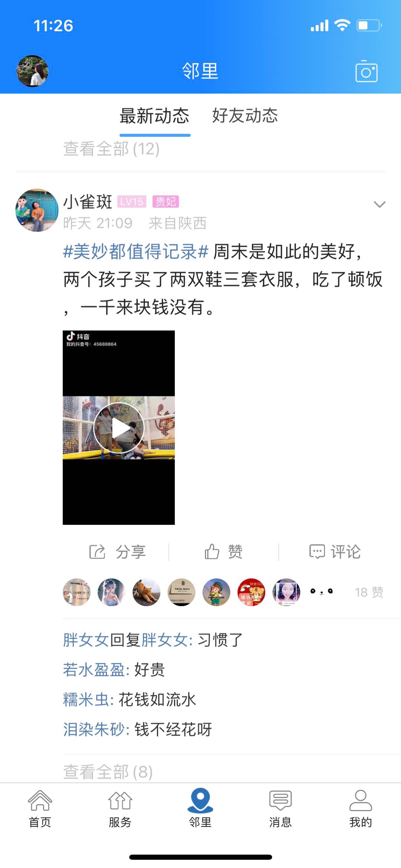Open profile avatar in top-left header
The height and width of the screenshot is (868, 401).
[33, 71]
